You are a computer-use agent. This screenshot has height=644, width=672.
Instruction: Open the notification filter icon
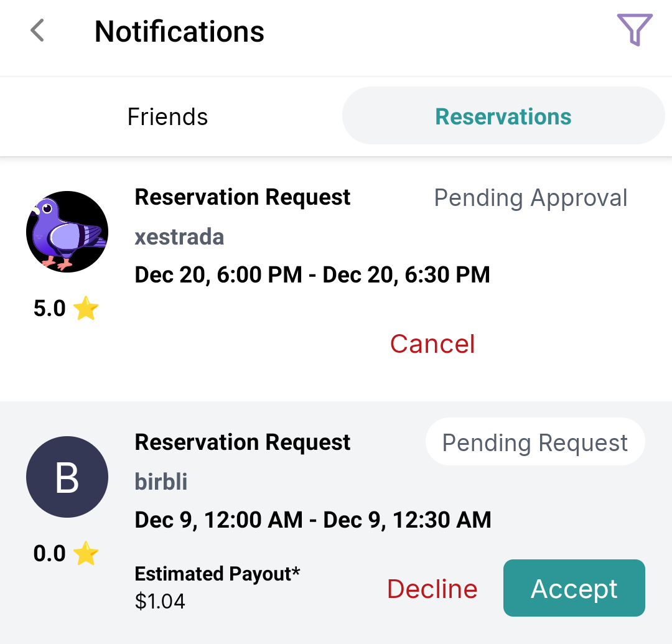click(x=634, y=30)
